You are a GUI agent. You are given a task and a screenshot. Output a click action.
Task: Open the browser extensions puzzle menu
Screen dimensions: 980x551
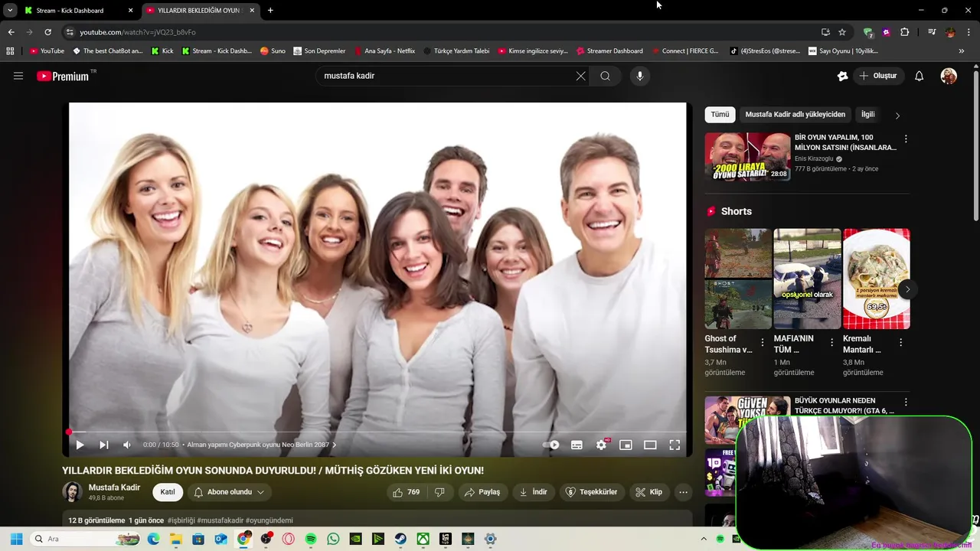click(x=905, y=32)
